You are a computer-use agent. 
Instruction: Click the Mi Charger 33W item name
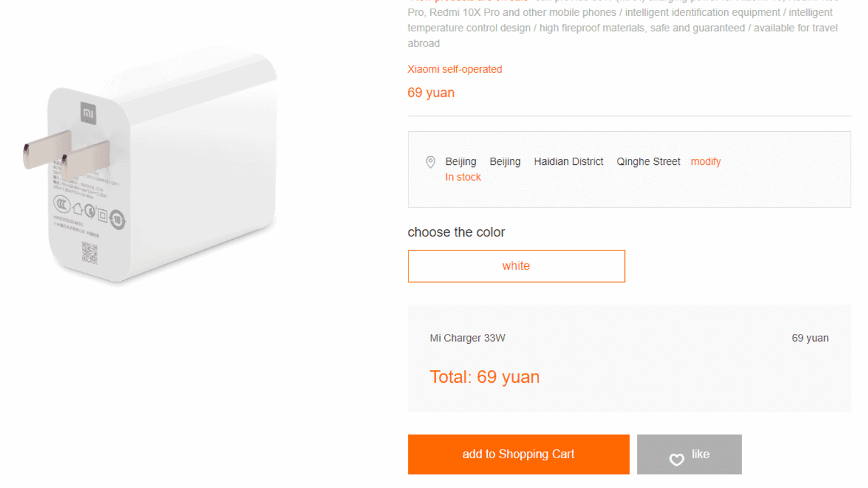467,338
